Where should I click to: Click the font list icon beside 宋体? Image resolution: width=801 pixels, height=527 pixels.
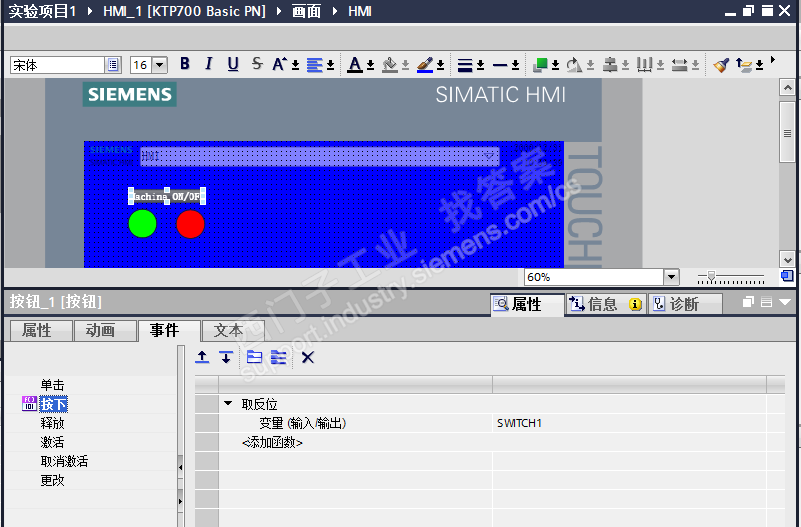pos(113,65)
